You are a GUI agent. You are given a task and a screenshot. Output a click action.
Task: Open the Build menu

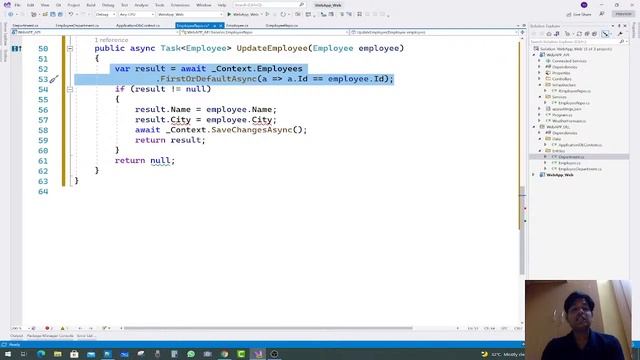coord(91,5)
